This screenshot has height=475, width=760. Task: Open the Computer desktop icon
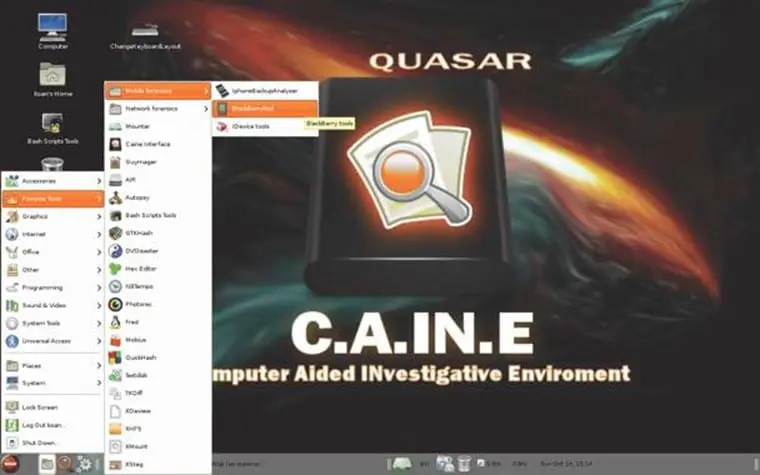point(53,28)
